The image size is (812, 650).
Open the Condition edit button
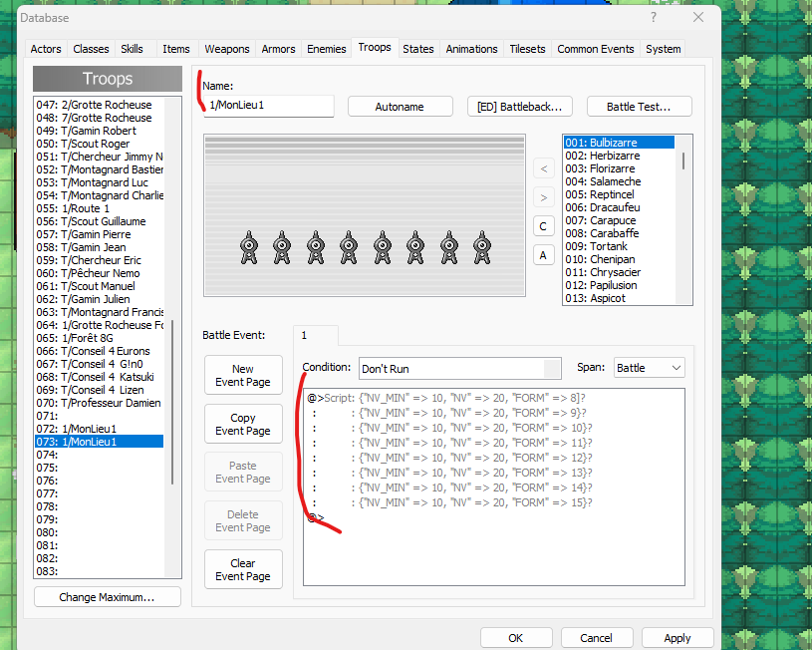pos(553,369)
